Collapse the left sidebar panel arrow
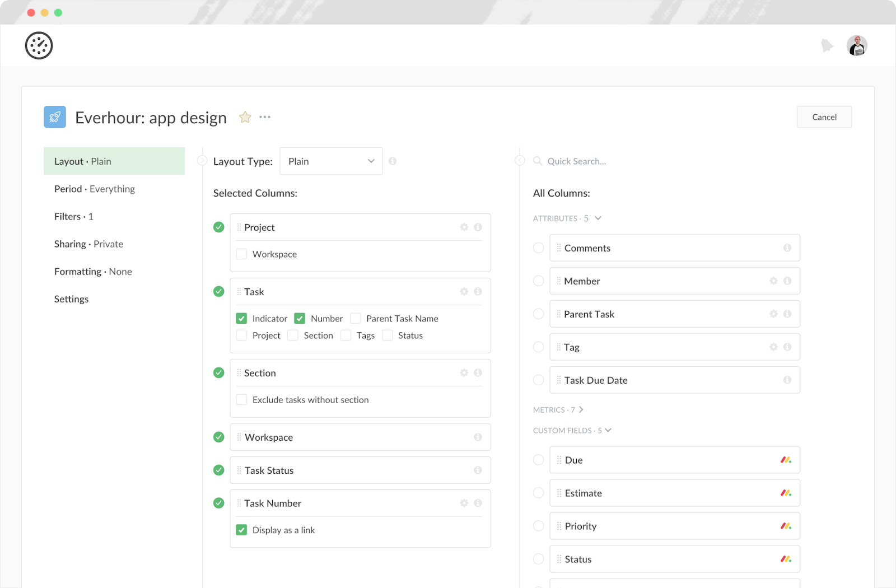Image resolution: width=896 pixels, height=588 pixels. [x=202, y=161]
